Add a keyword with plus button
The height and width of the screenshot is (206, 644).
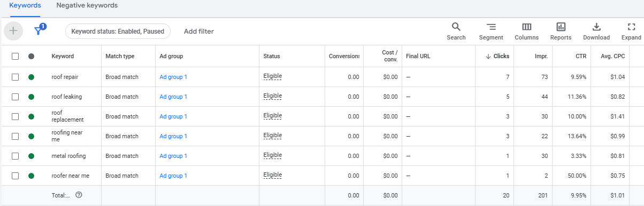13,31
